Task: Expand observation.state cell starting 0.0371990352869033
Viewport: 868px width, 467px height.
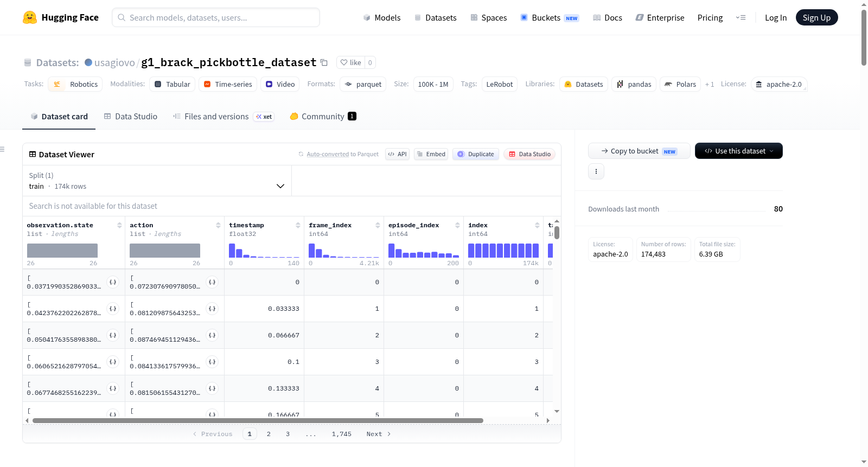Action: 113,282
